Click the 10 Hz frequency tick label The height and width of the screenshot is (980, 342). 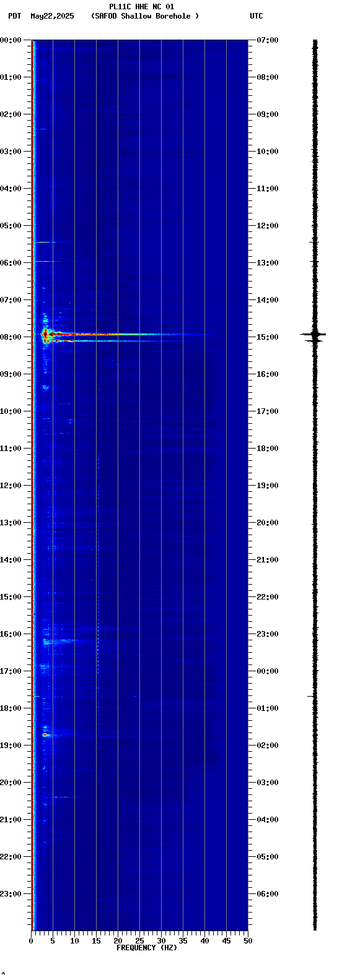pyautogui.click(x=74, y=941)
